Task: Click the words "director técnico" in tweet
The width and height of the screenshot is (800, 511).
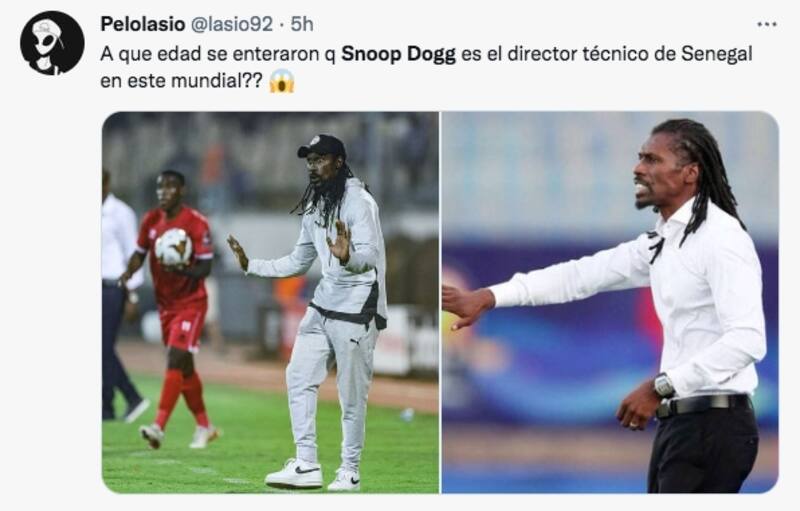Action: coord(569,54)
